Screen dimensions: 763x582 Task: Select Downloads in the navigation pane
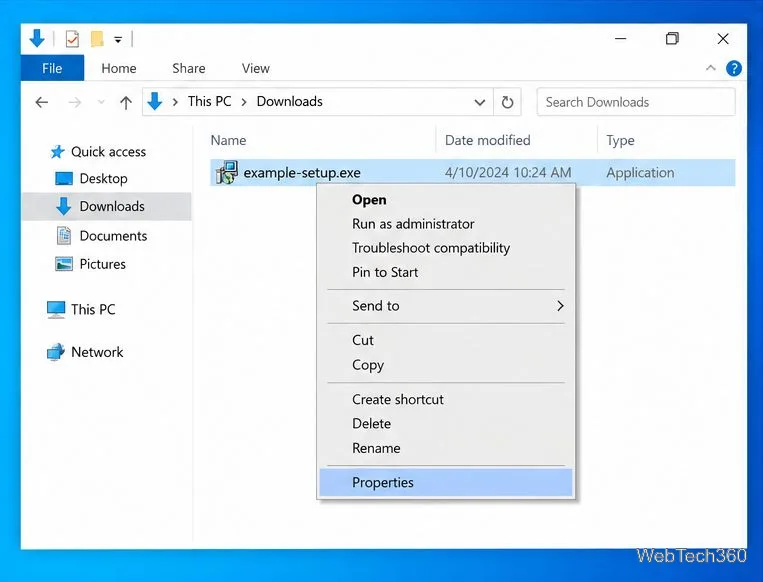pyautogui.click(x=112, y=206)
